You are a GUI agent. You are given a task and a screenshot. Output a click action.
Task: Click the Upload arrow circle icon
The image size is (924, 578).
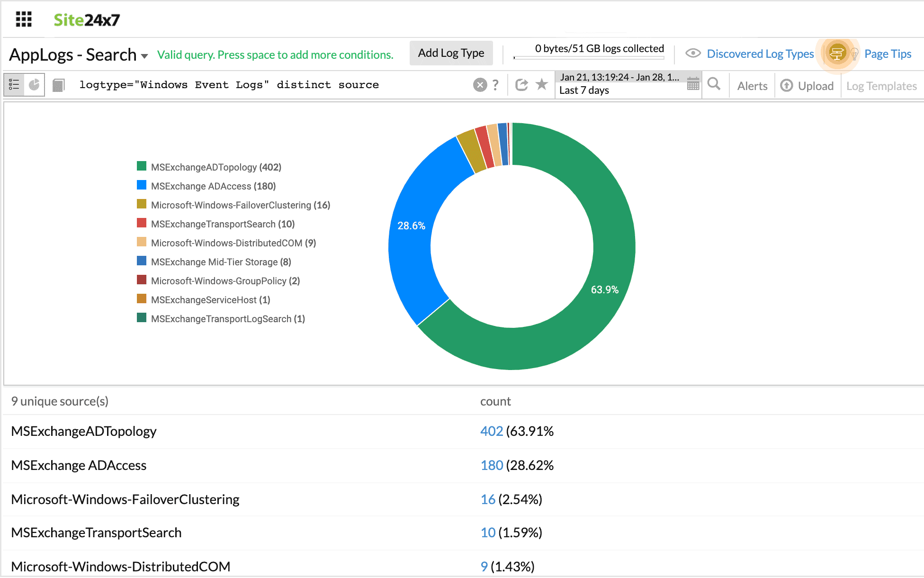click(787, 85)
